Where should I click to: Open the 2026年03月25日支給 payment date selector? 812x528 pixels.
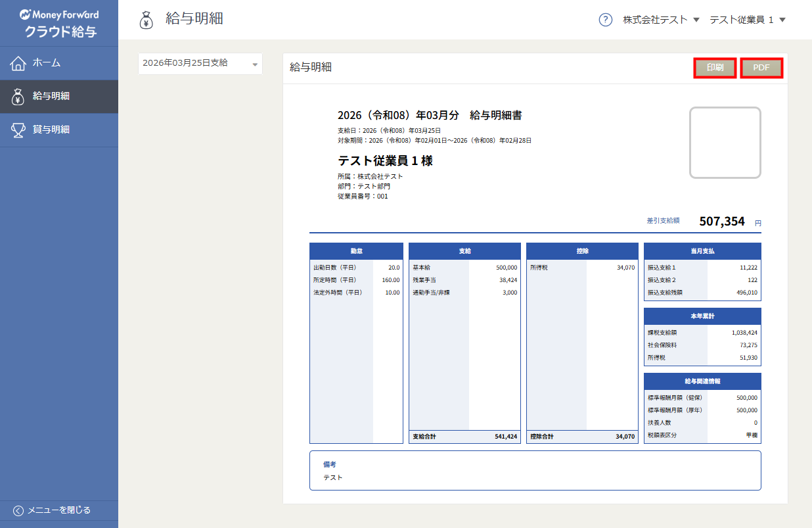200,64
